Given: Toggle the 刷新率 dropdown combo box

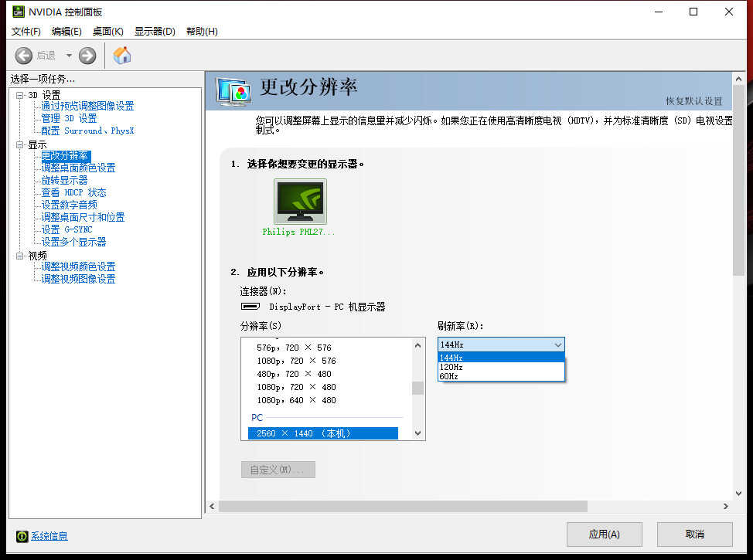Looking at the screenshot, I should tap(501, 344).
